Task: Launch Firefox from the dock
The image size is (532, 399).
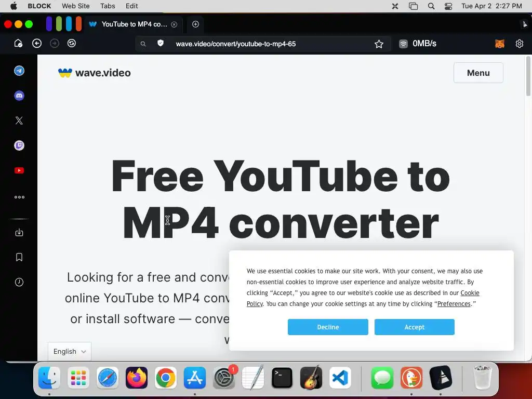Action: point(137,378)
